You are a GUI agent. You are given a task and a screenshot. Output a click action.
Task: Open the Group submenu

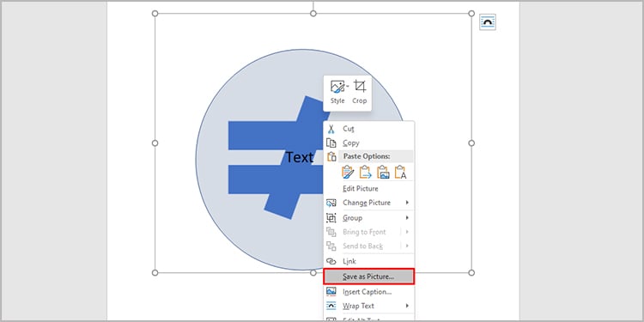click(x=369, y=218)
